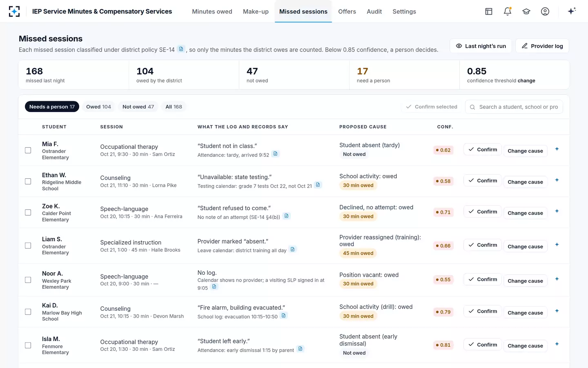This screenshot has height=368, width=588.
Task: Open the user account icon
Action: pyautogui.click(x=545, y=11)
